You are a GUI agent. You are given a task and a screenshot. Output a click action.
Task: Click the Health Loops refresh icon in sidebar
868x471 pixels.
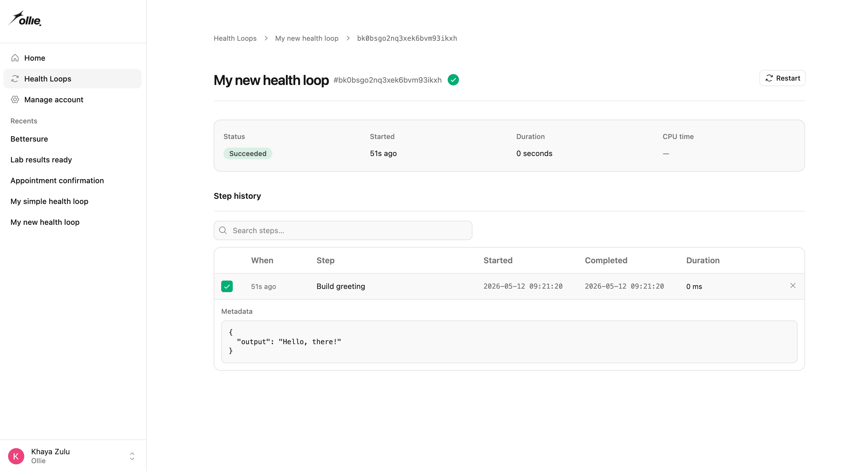point(15,79)
